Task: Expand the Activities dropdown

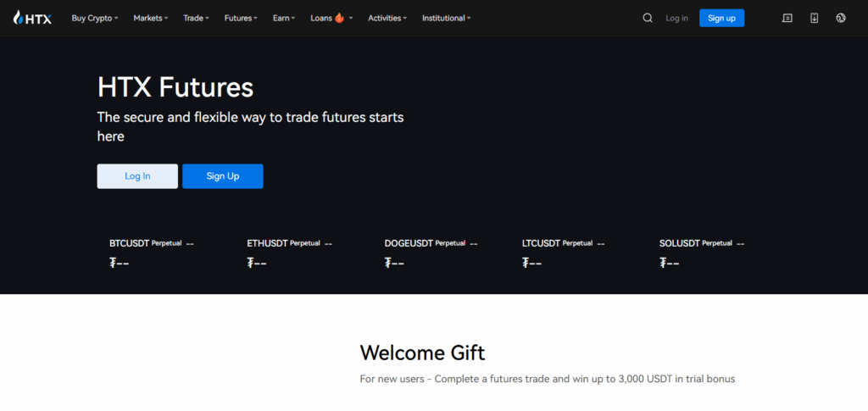Action: pos(387,18)
